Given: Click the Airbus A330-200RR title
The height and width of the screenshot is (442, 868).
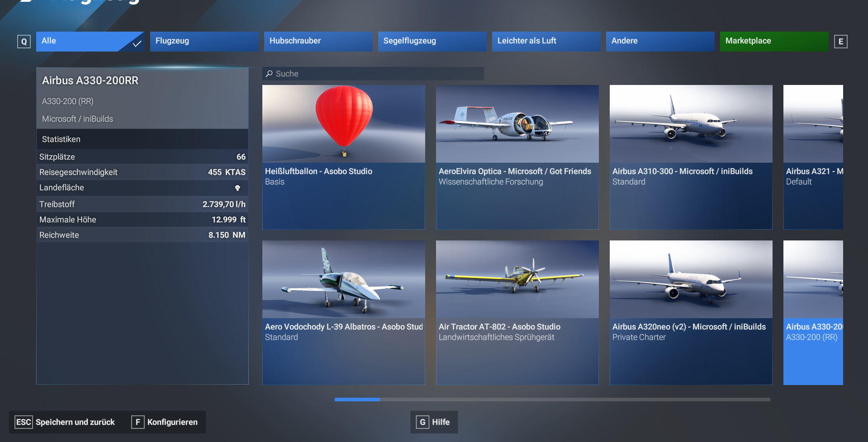Looking at the screenshot, I should pos(90,80).
